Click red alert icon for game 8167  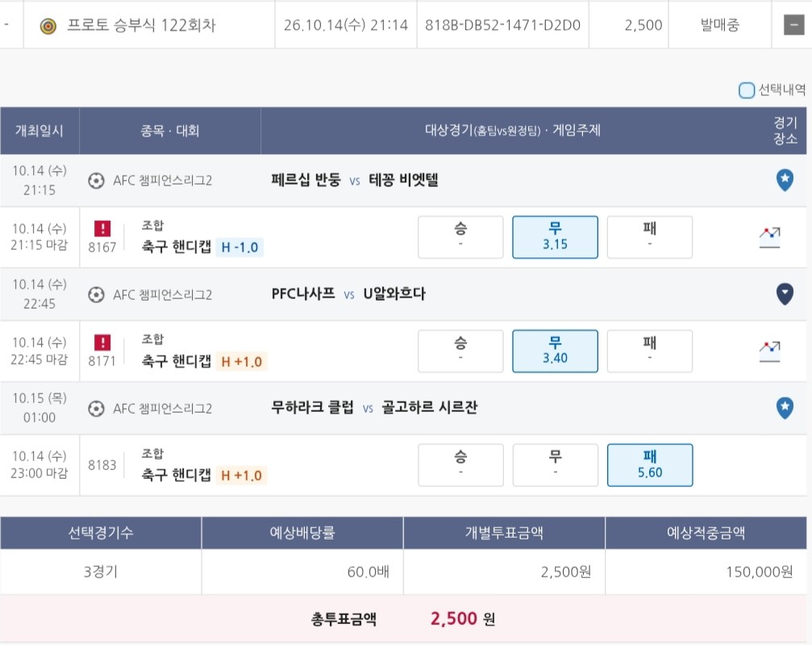[102, 228]
